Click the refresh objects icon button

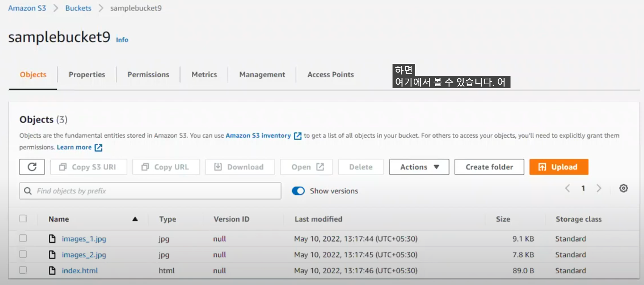[32, 167]
